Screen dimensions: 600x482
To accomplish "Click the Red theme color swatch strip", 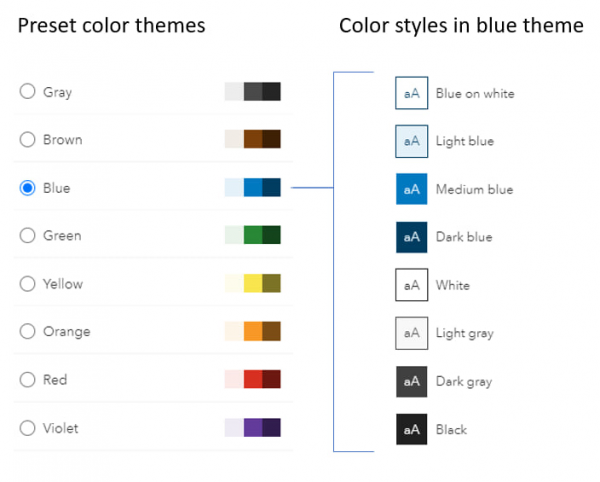I will point(253,379).
